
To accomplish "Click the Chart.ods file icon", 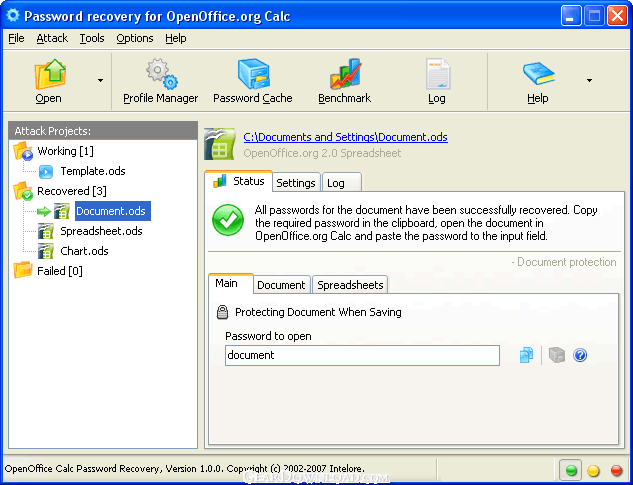I will click(x=46, y=251).
